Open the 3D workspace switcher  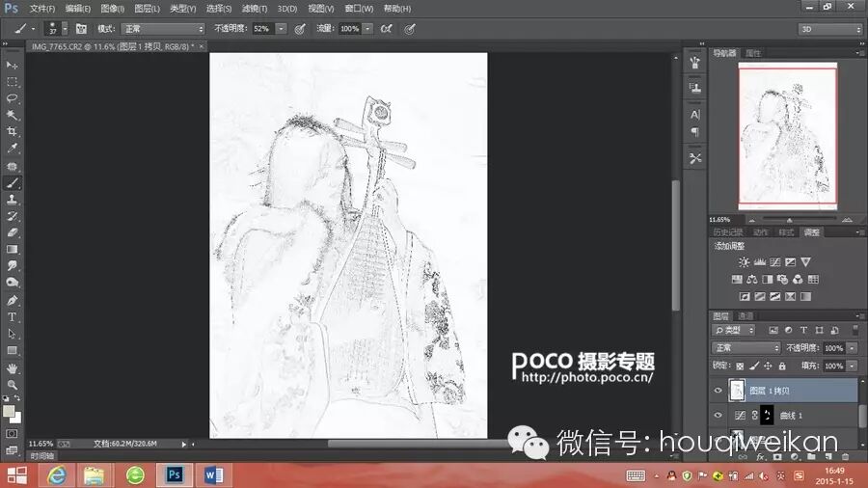829,29
